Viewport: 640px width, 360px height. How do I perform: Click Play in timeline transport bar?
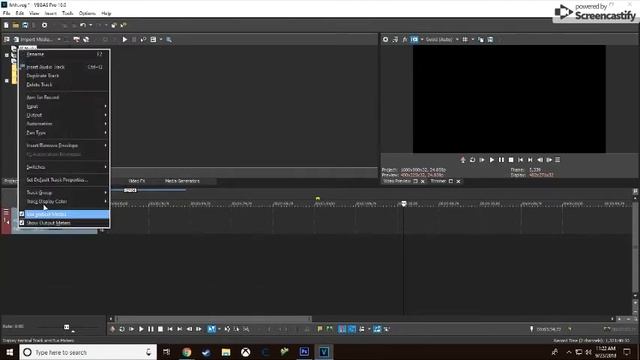click(x=141, y=329)
